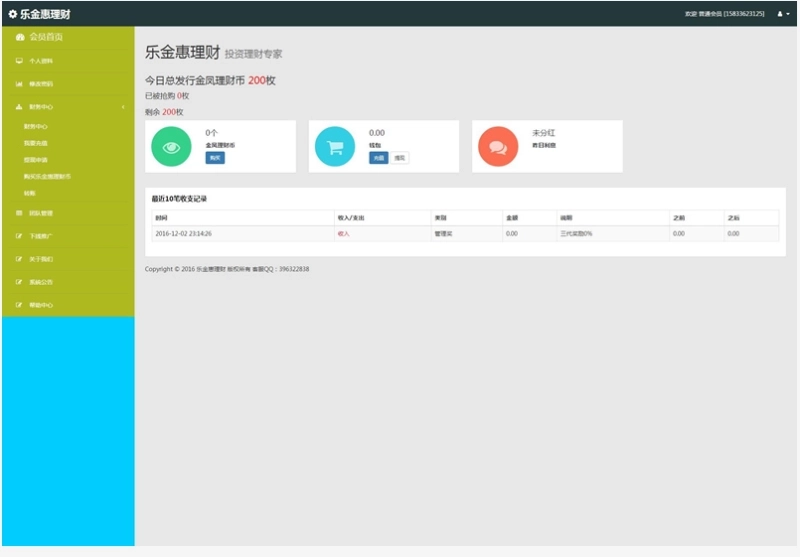The image size is (800, 557).
Task: Click the 剩余 200枚 text
Action: pyautogui.click(x=164, y=112)
